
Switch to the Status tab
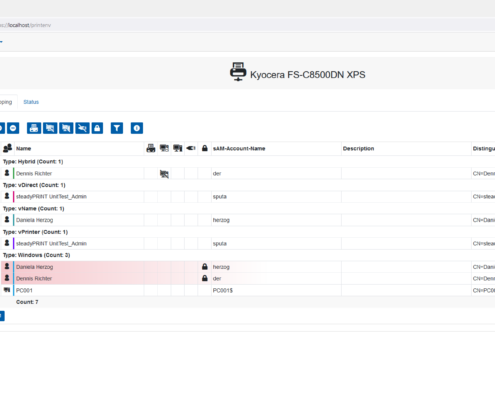31,102
